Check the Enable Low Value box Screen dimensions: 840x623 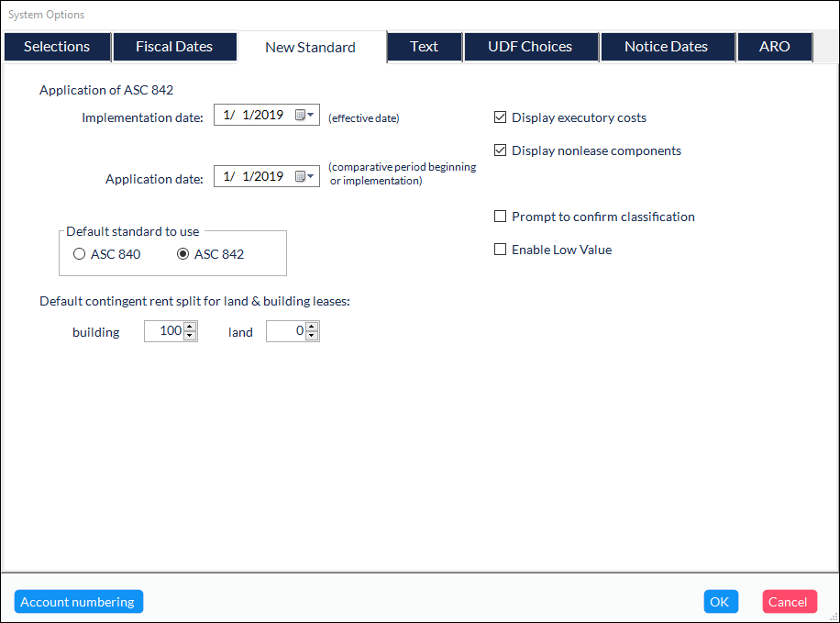tap(500, 250)
